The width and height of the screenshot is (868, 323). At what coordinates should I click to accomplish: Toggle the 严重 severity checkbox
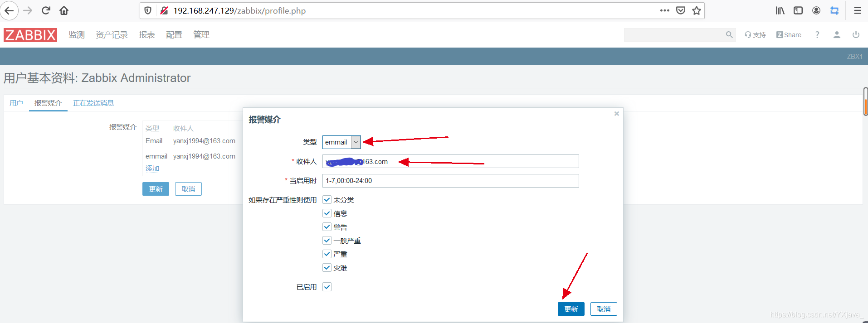327,254
